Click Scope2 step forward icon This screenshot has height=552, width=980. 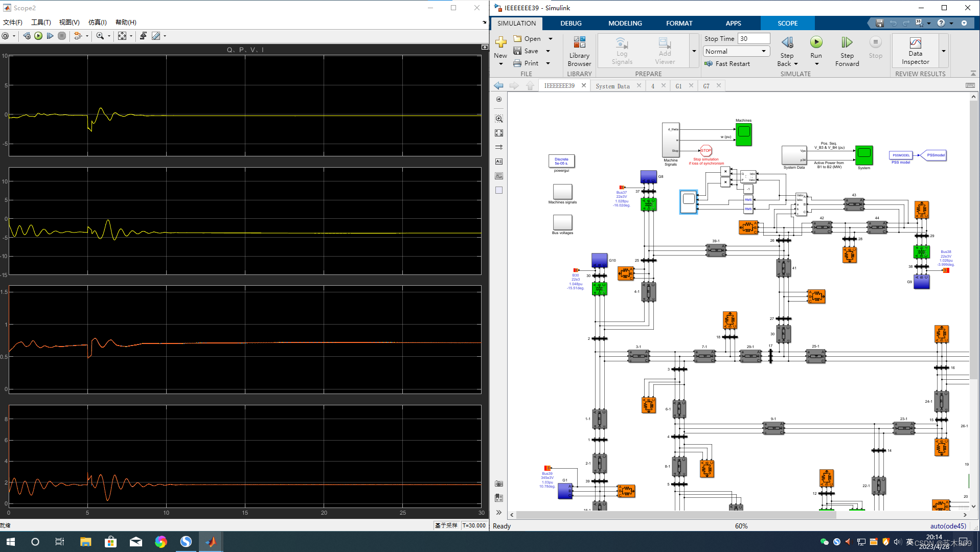(x=50, y=36)
